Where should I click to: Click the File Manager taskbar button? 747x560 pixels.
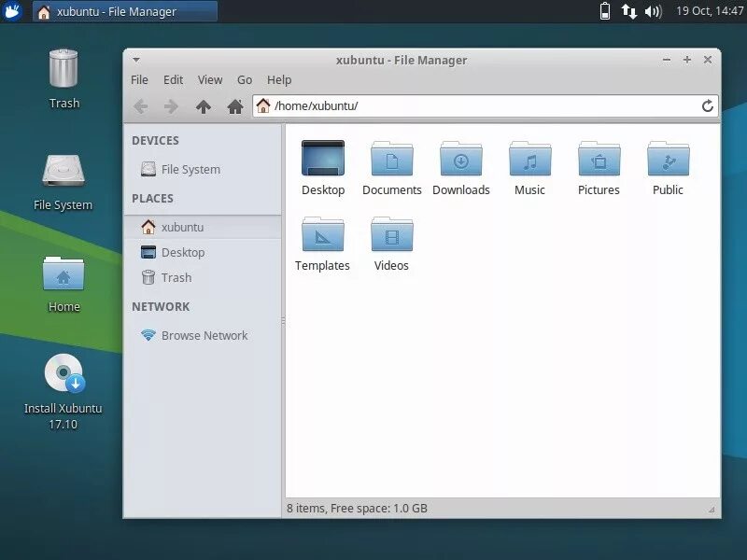pos(125,11)
